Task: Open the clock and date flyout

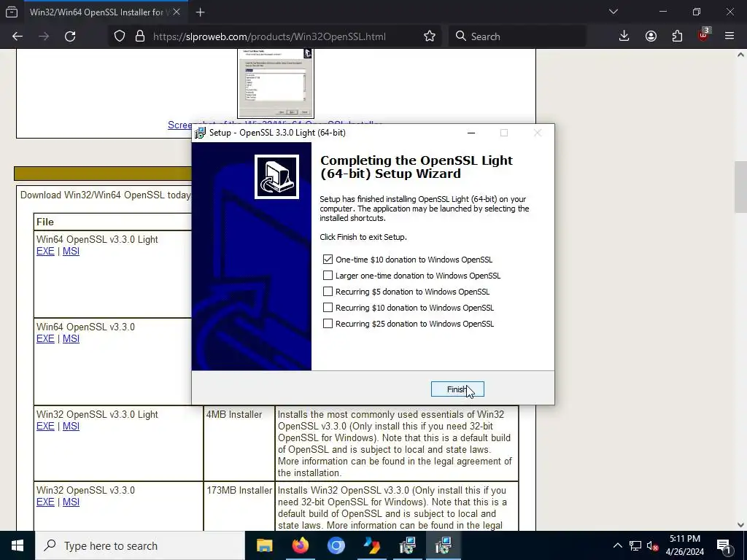Action: click(684, 545)
